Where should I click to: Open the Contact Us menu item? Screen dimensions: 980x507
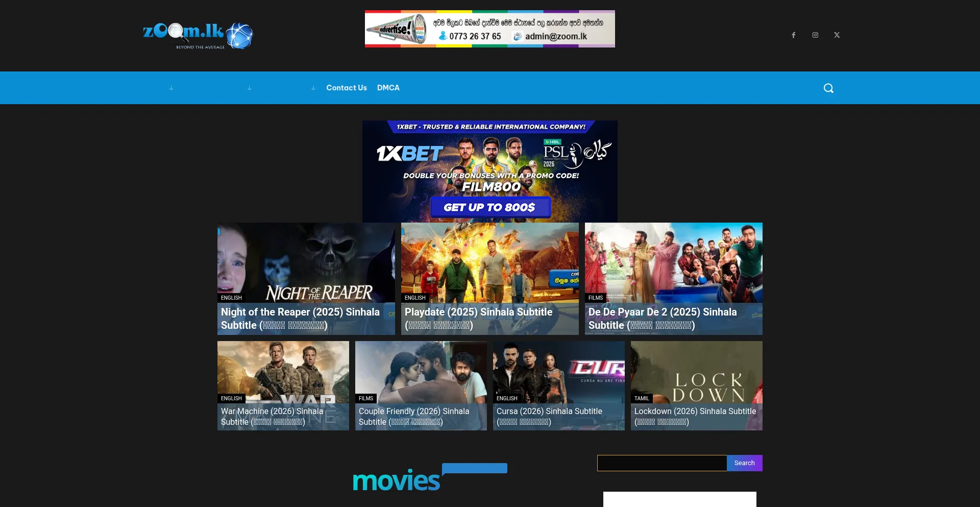347,88
